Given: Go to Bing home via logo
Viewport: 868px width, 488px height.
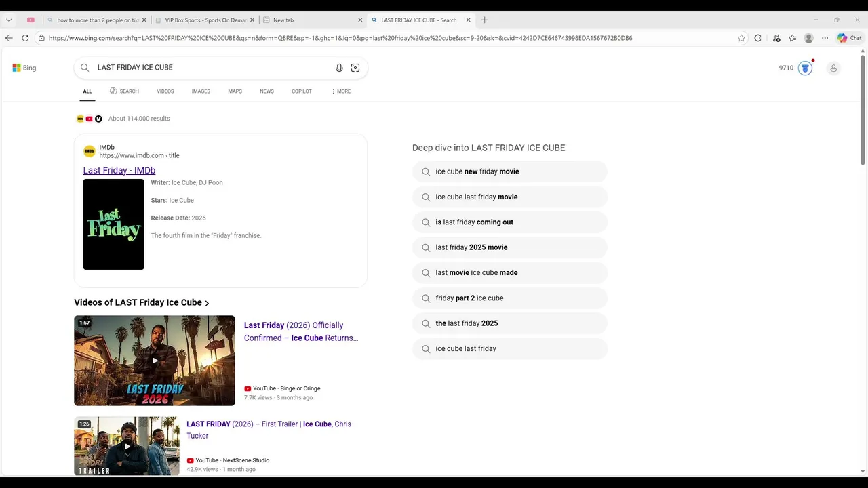Looking at the screenshot, I should (24, 68).
